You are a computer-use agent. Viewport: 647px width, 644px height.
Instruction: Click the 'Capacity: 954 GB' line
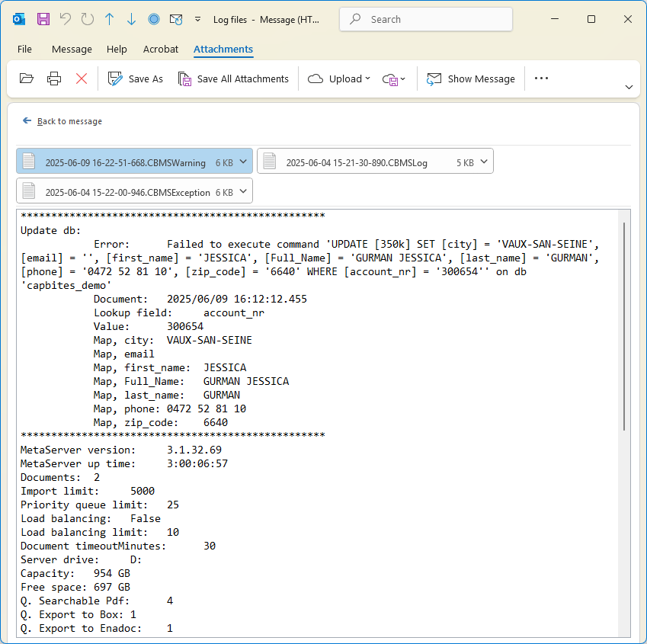click(75, 573)
